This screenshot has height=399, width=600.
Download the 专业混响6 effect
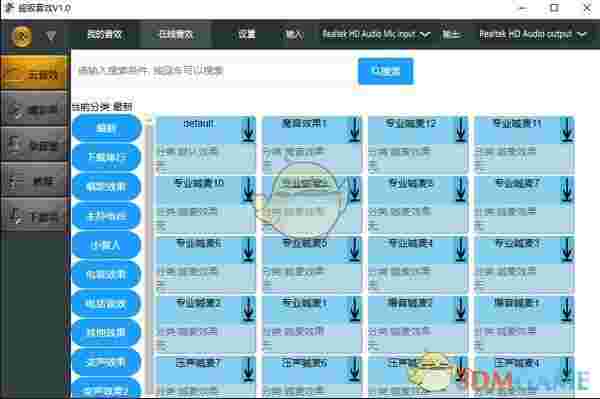[x=248, y=249]
